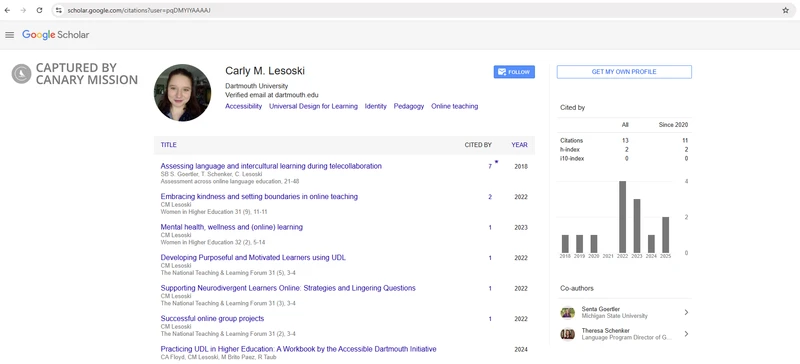This screenshot has width=800, height=364.
Task: Click the 2019 bar in citations chart
Action: pyautogui.click(x=579, y=244)
